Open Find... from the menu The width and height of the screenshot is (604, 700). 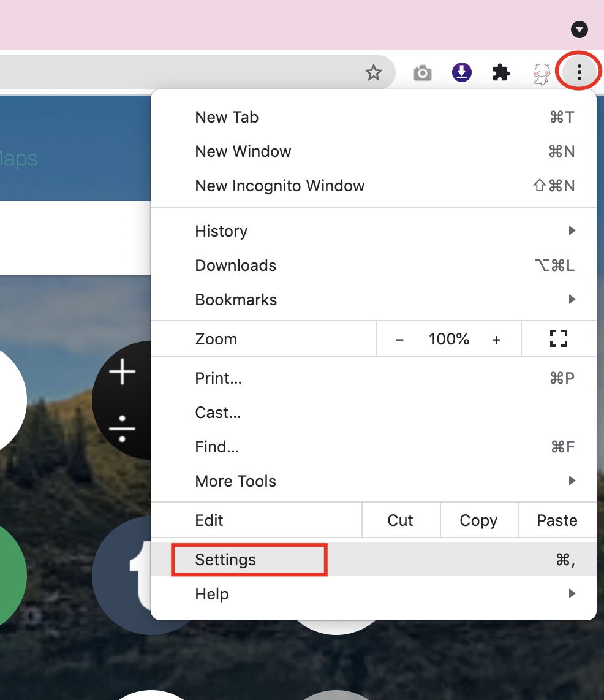click(x=374, y=447)
